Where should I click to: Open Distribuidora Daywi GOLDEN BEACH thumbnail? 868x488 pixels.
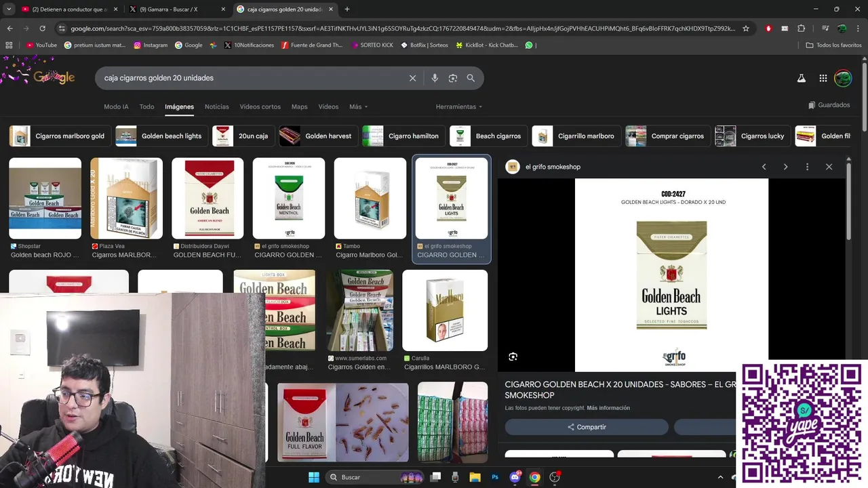(208, 199)
